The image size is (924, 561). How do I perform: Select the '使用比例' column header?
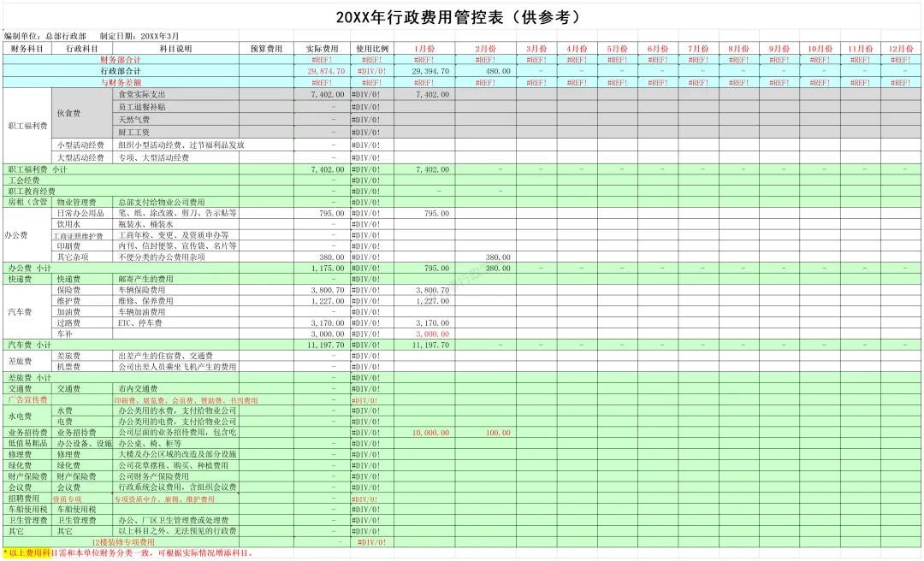click(x=372, y=49)
